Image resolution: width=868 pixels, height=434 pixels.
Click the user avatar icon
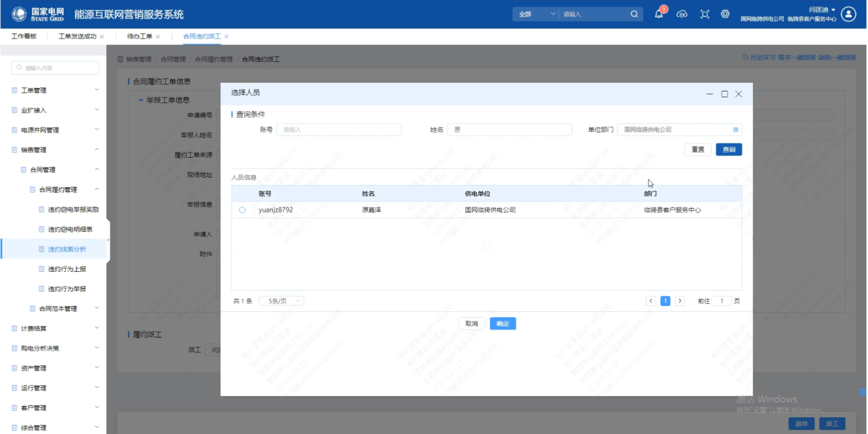849,14
